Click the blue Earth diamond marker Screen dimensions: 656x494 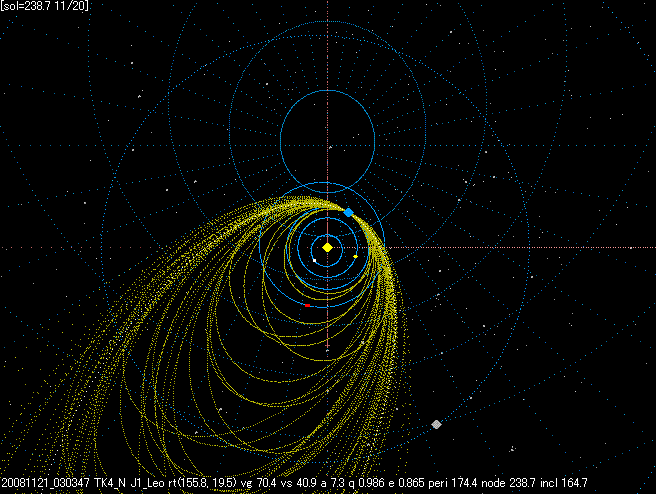pos(348,212)
